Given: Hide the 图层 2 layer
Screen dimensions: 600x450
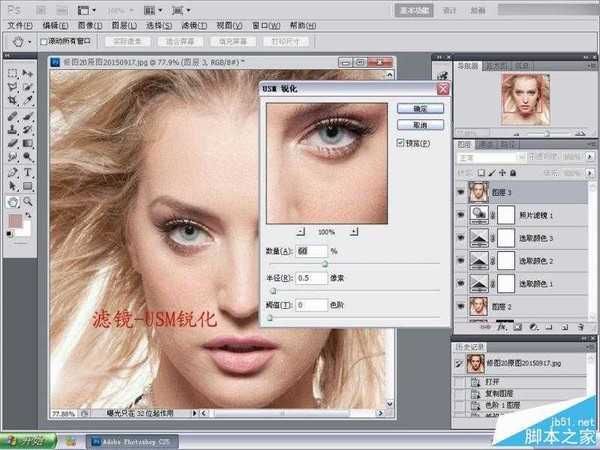Looking at the screenshot, I should pos(461,306).
